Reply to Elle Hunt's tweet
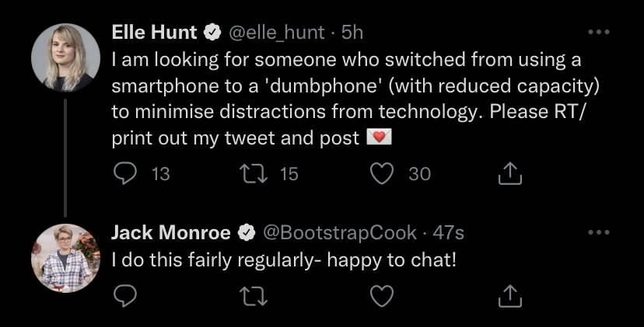 (125, 174)
